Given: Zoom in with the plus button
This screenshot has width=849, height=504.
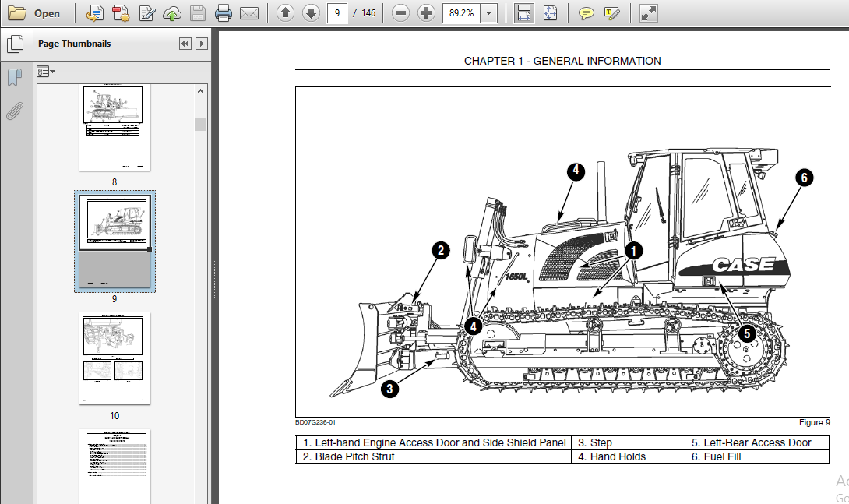Looking at the screenshot, I should click(x=426, y=13).
